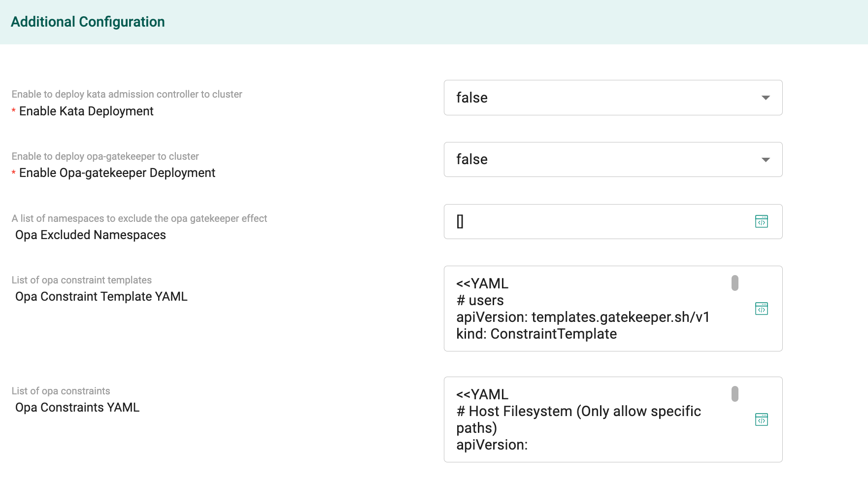Click the Host Filesystem comment line
The image size is (868, 489).
point(578,419)
